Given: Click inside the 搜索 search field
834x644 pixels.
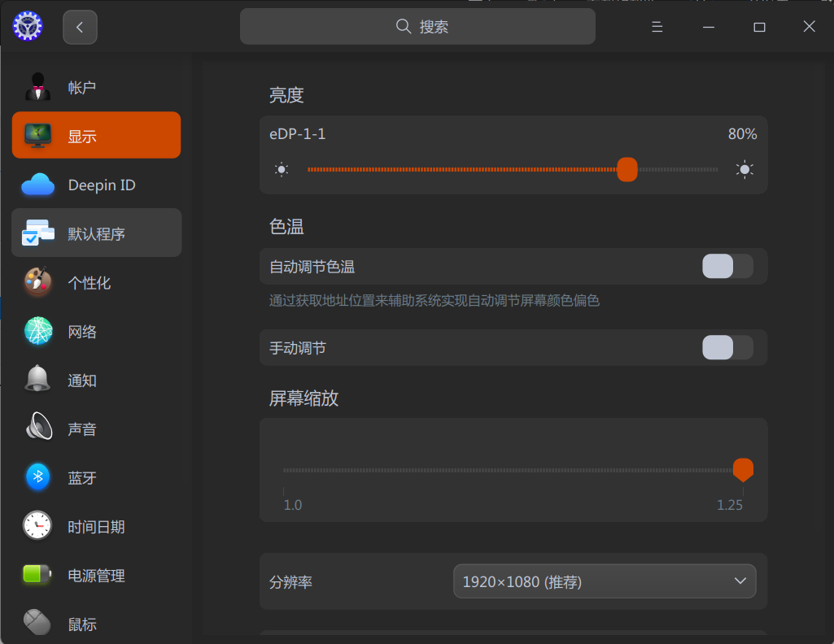Looking at the screenshot, I should pos(417,26).
